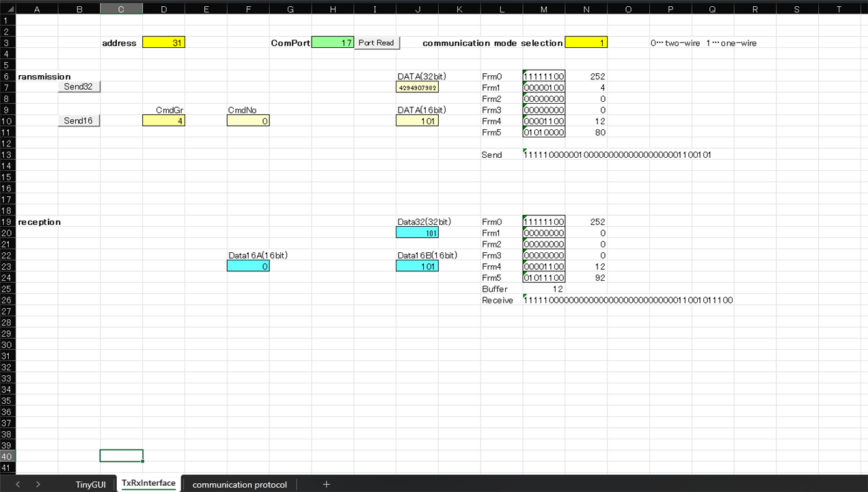Add a new sheet with plus icon
The height and width of the screenshot is (492, 868).
click(x=327, y=484)
